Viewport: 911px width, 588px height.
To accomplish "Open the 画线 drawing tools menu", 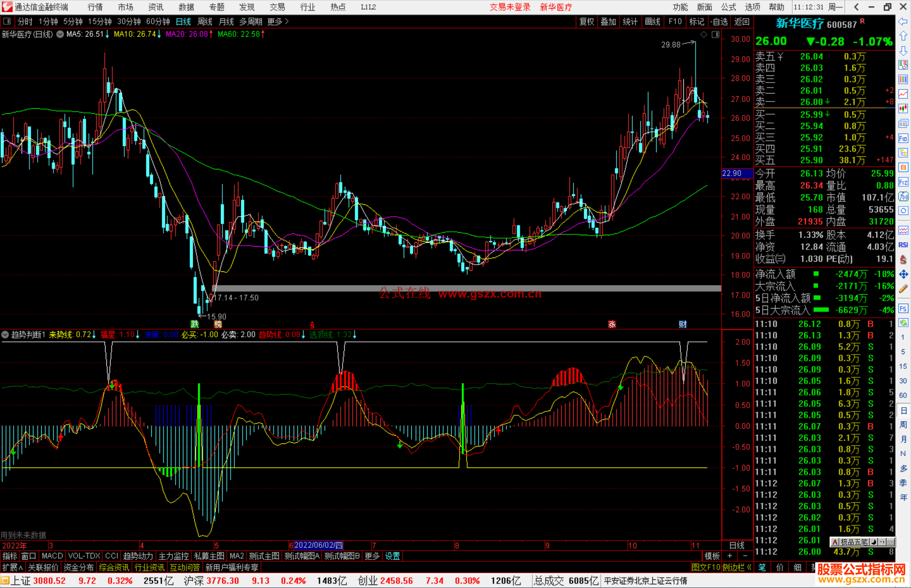I will 652,21.
